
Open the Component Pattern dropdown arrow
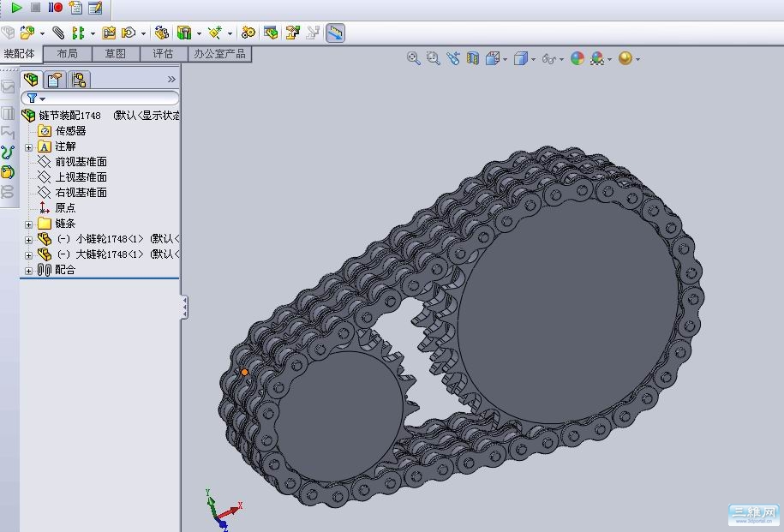click(93, 34)
